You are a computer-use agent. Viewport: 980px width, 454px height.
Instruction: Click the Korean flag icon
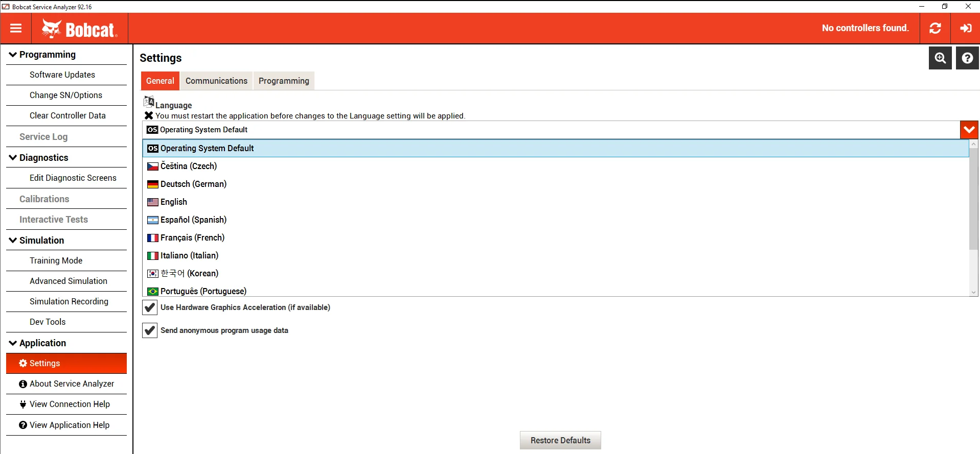tap(153, 274)
